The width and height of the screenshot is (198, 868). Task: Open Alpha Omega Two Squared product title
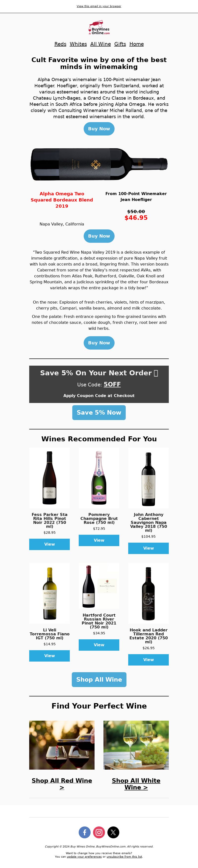(62, 200)
